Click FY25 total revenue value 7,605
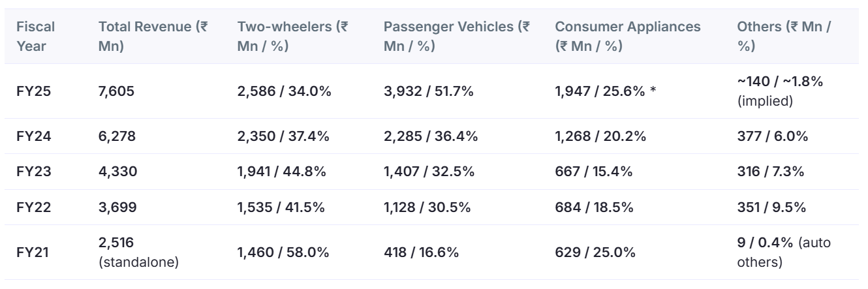Image resolution: width=868 pixels, height=289 pixels. click(x=116, y=91)
